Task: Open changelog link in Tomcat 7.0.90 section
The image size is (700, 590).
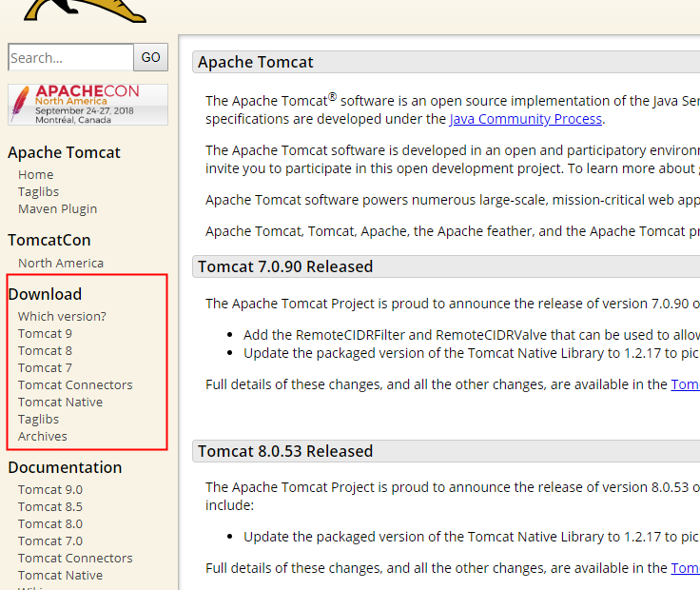Action: tap(686, 384)
